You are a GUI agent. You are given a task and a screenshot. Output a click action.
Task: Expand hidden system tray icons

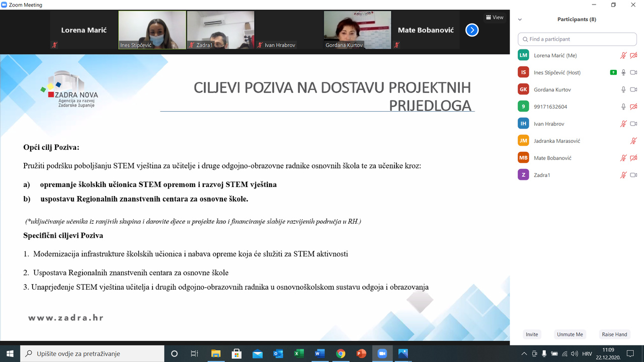click(x=525, y=353)
